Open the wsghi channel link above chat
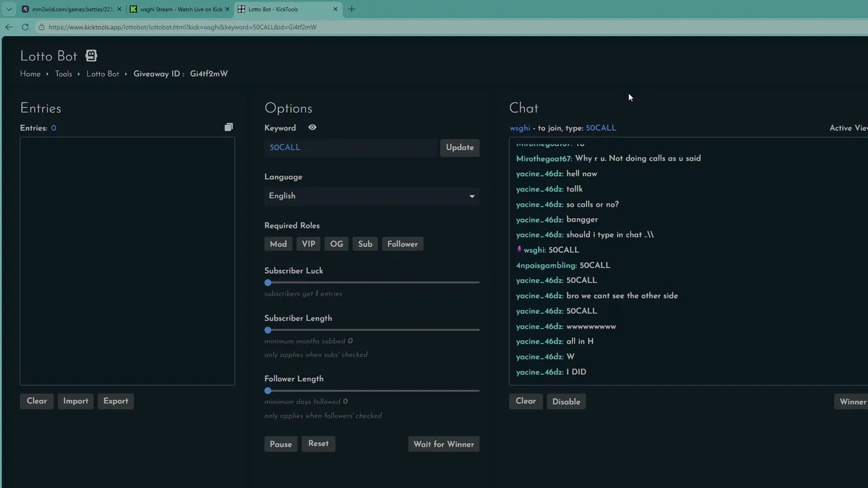This screenshot has height=488, width=868. click(x=519, y=128)
